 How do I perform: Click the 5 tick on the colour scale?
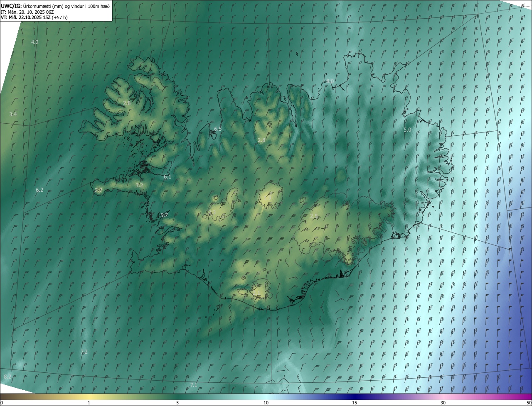pos(177,403)
